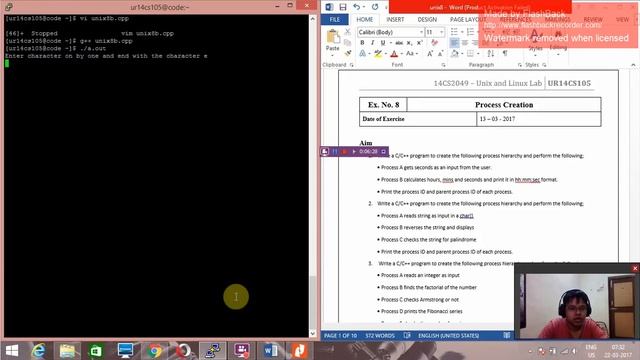Click the ENGLISH (UNITED STATES) language indicator
The width and height of the screenshot is (640, 360).
click(449, 336)
